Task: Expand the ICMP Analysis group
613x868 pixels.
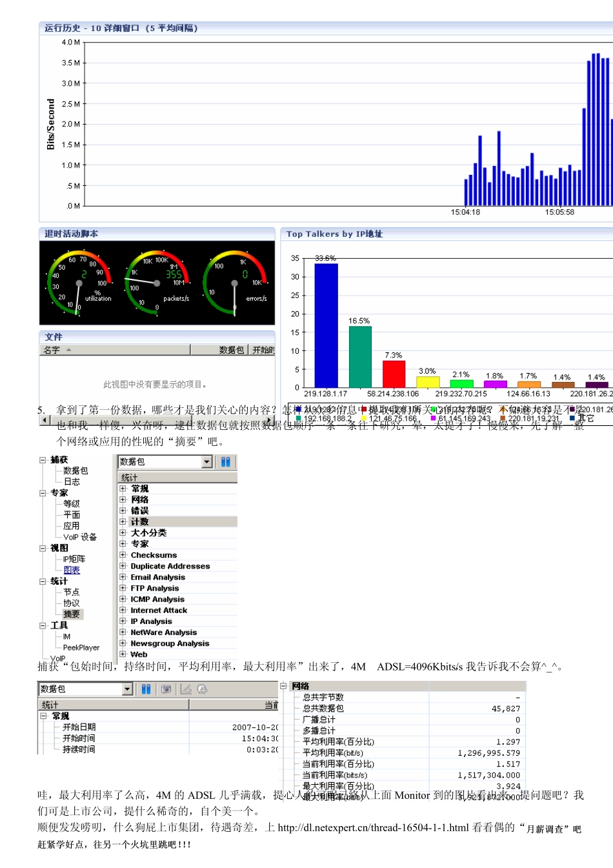Action: tap(123, 599)
